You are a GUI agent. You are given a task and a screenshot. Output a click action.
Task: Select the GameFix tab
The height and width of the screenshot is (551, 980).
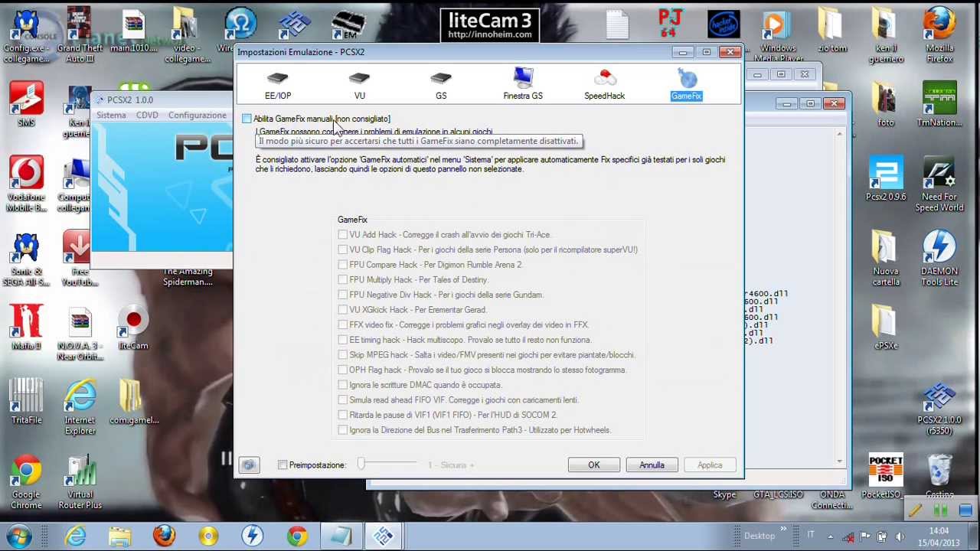[686, 84]
